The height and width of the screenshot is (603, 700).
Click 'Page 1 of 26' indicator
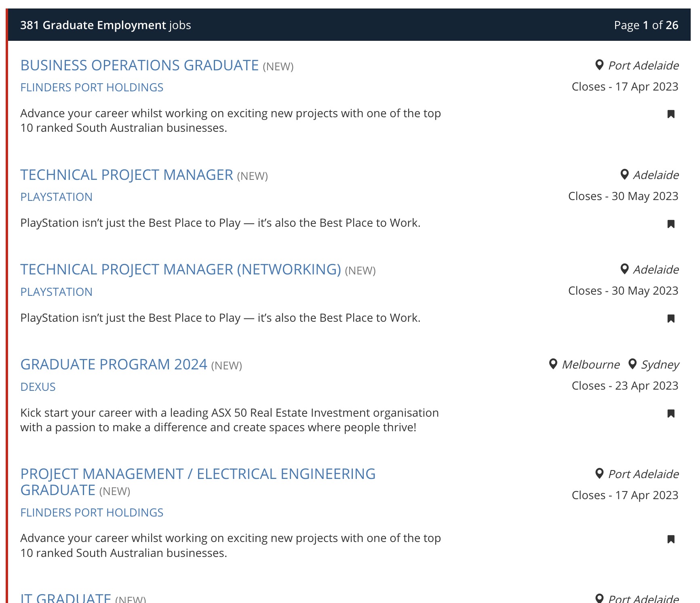point(646,25)
